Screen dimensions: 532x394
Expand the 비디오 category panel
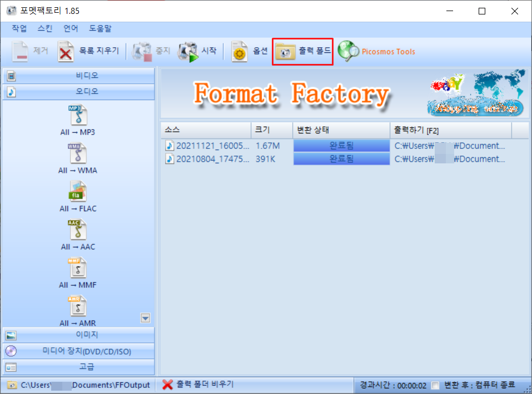point(79,76)
